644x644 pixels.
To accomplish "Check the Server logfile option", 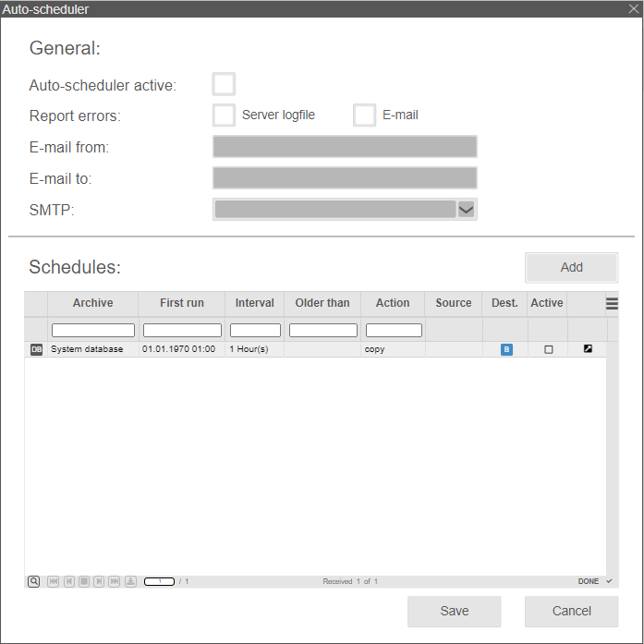I will pyautogui.click(x=224, y=115).
